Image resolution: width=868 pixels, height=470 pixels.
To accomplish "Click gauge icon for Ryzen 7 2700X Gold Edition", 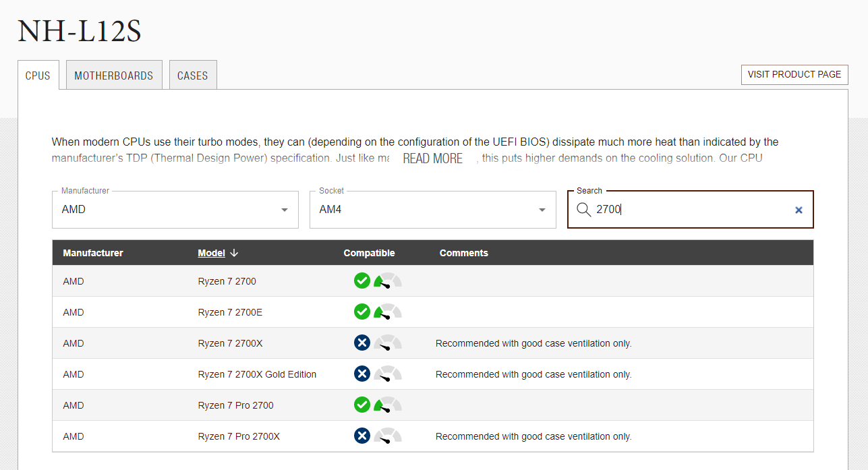I will [x=388, y=374].
